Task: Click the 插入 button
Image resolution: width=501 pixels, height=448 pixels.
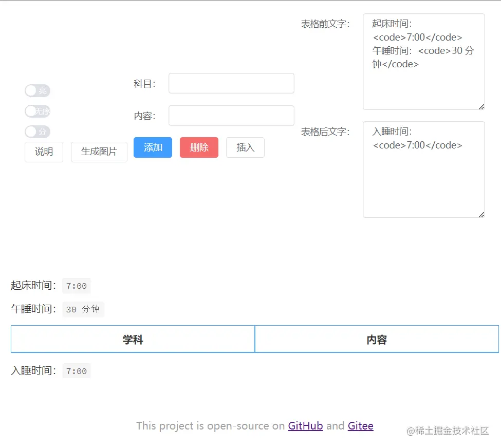Action: (x=245, y=147)
